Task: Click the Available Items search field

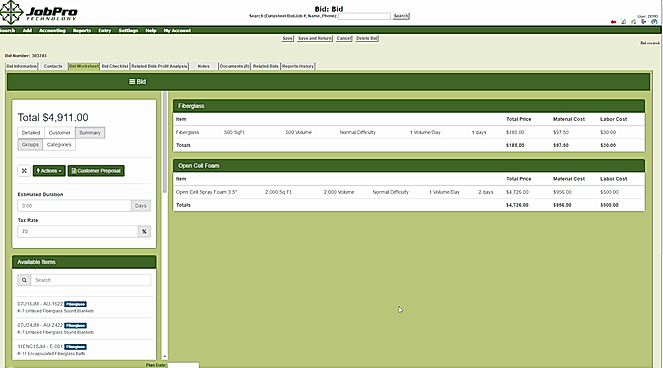Action: (x=90, y=280)
